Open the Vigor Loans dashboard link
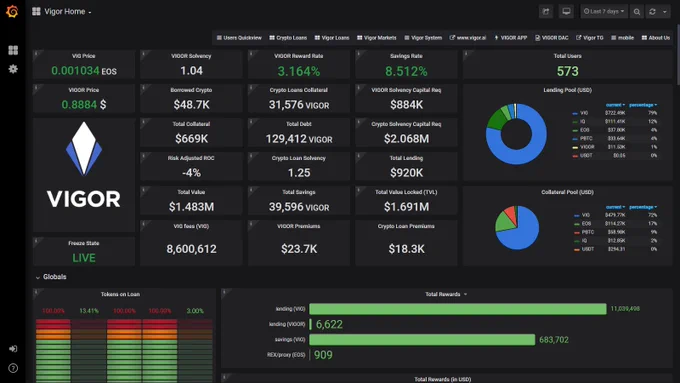Image resolution: width=680 pixels, height=383 pixels. pos(332,38)
